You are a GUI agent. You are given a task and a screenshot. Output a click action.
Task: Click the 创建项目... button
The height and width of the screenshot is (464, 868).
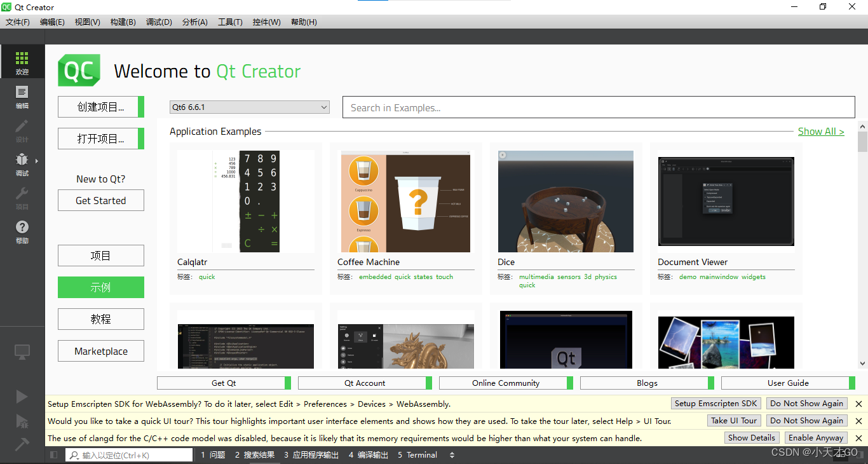click(x=101, y=107)
